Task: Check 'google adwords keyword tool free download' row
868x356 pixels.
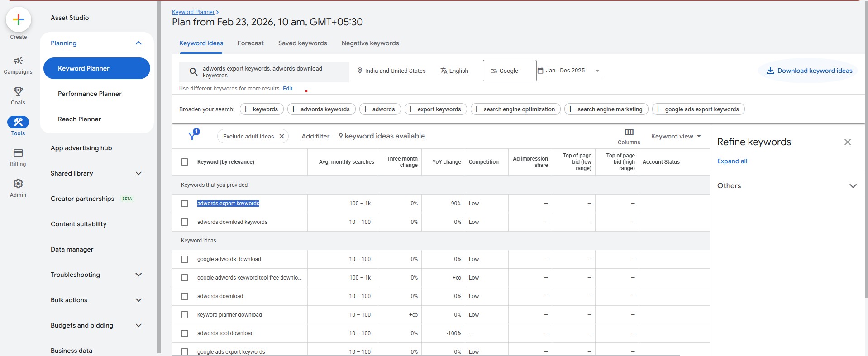Action: click(185, 278)
